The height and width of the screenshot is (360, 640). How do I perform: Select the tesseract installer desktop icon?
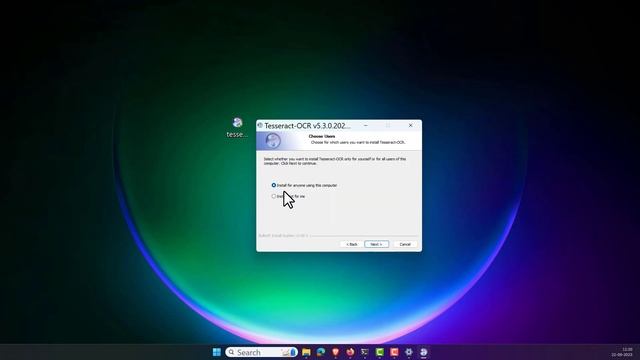click(237, 127)
